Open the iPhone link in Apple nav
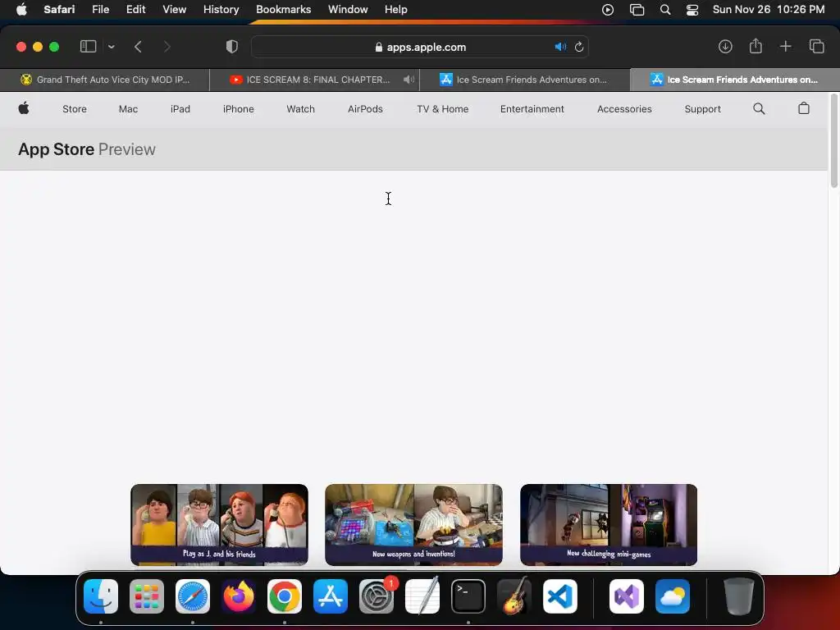The image size is (840, 630). click(239, 109)
